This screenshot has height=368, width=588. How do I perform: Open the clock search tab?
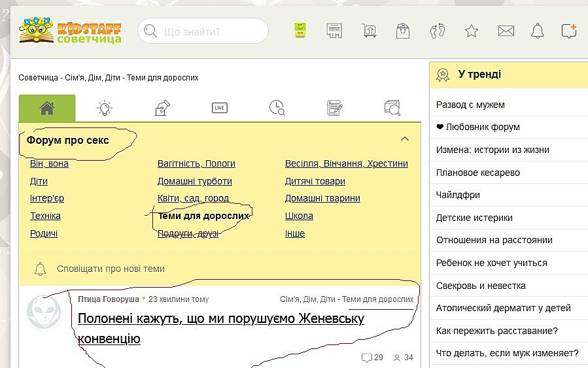click(x=277, y=109)
